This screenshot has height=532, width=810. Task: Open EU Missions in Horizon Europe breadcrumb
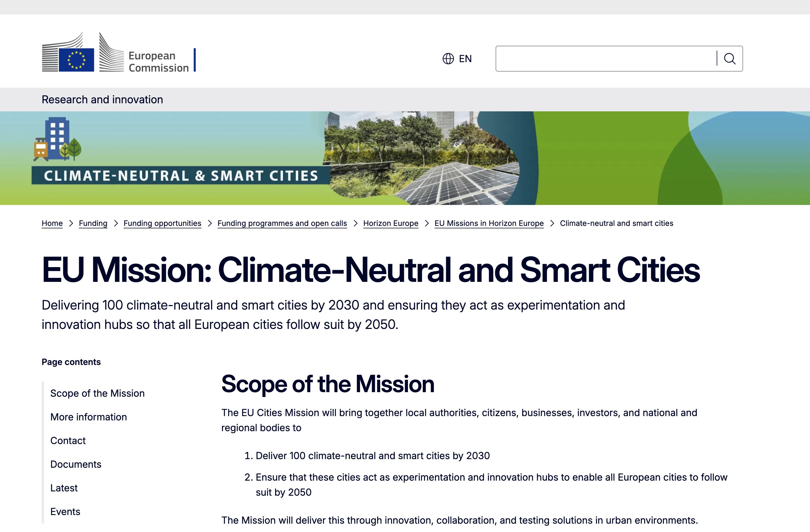pos(489,223)
